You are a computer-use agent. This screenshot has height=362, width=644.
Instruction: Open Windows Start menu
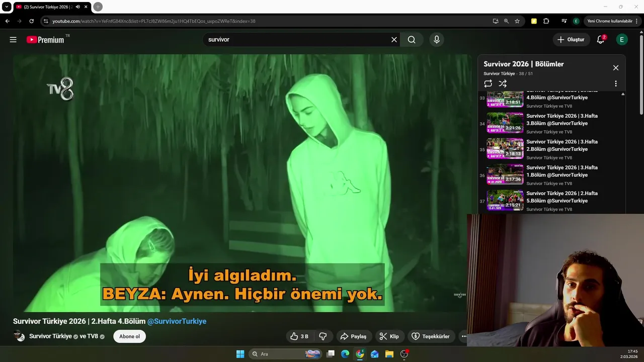pyautogui.click(x=240, y=354)
